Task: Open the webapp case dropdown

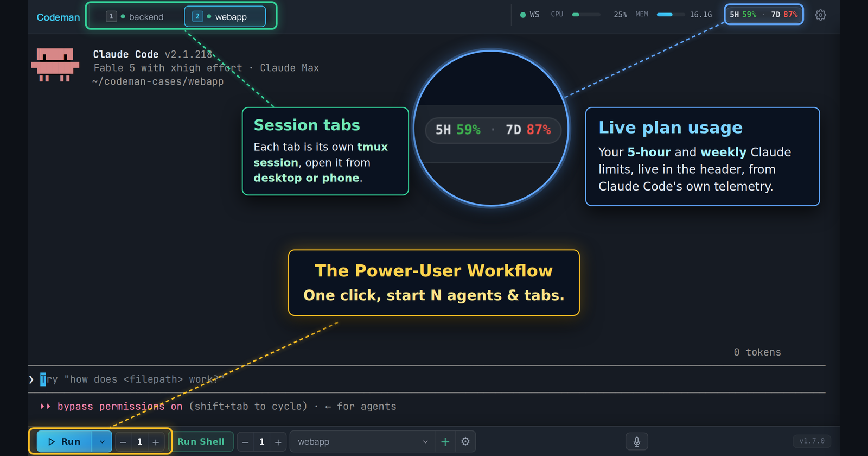Action: click(363, 442)
